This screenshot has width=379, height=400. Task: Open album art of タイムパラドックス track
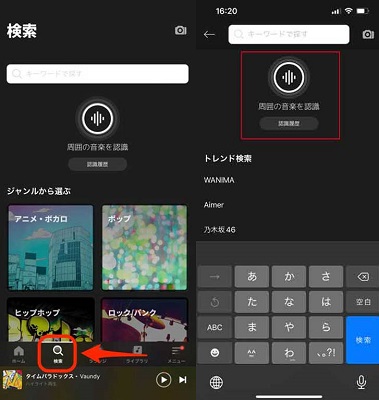click(12, 380)
